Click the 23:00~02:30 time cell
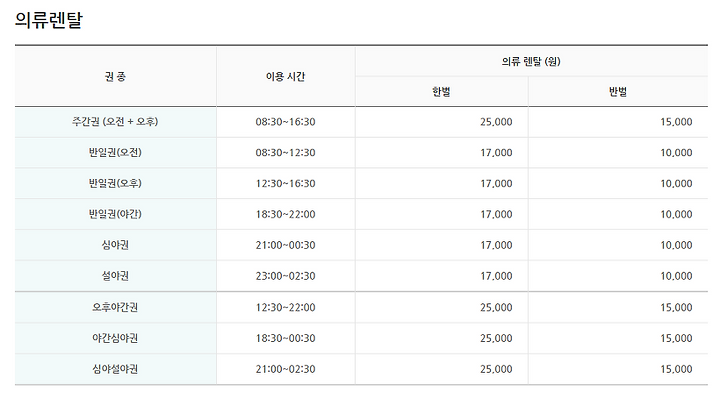Viewport: 720px width, 399px height. 286,276
